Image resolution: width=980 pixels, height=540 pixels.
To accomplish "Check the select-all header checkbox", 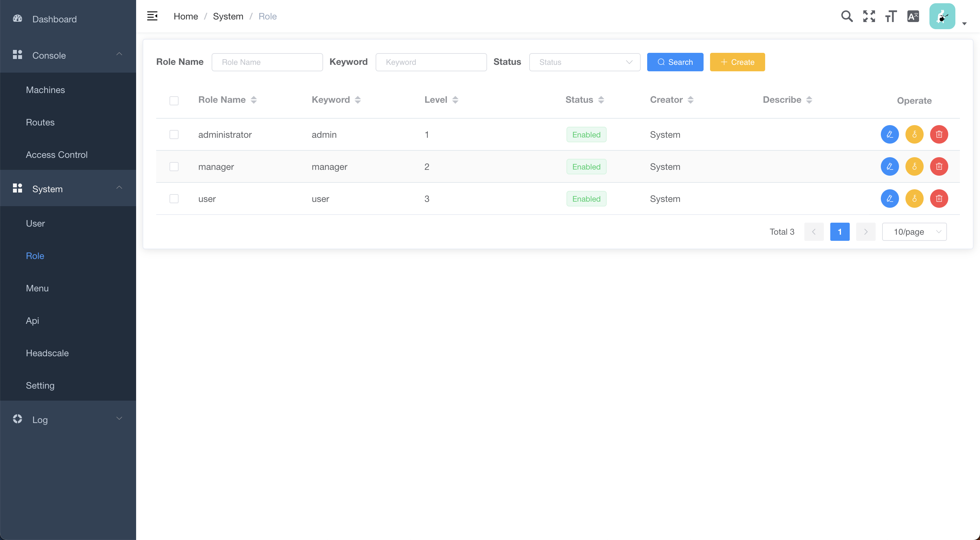I will [174, 100].
